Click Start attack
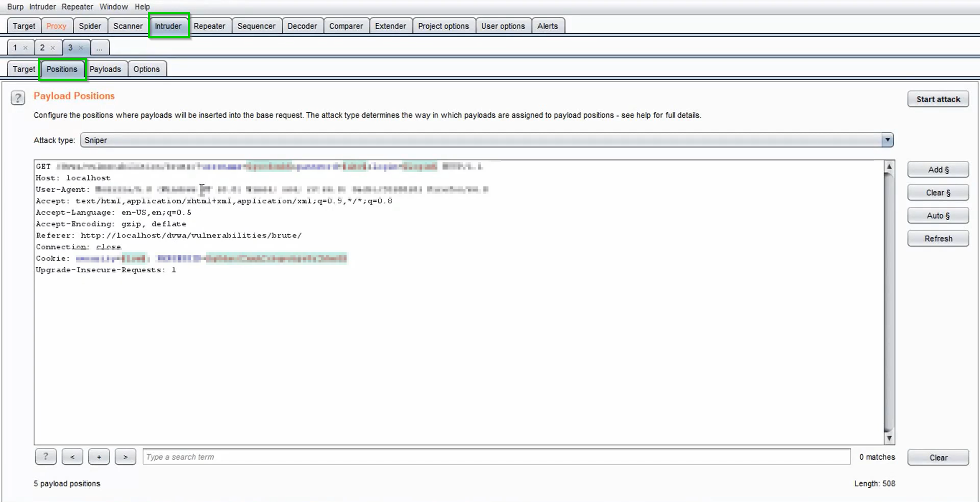This screenshot has width=980, height=502. coord(938,99)
